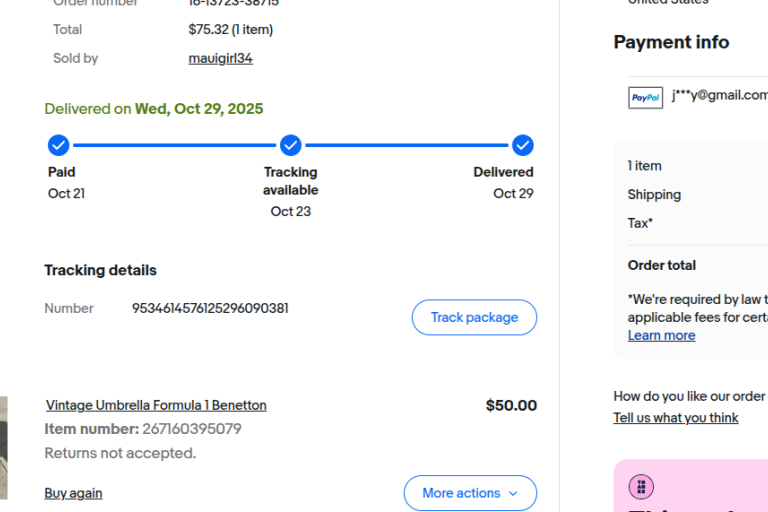Click the round icon in pink banner
Viewport: 768px width, 512px height.
coord(641,487)
